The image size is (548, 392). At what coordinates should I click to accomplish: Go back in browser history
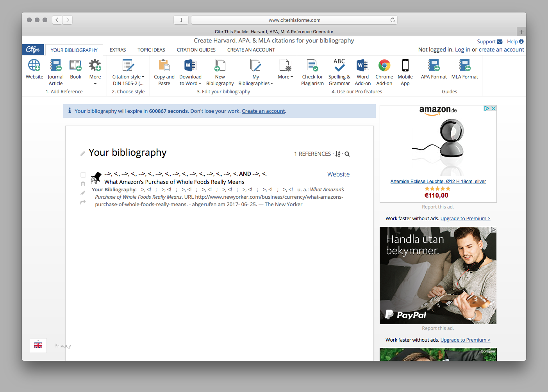click(57, 20)
